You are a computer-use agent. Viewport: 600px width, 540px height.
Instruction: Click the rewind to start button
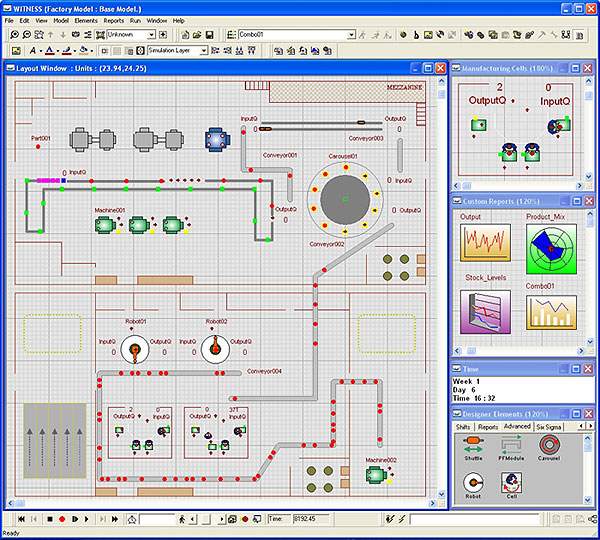21,519
